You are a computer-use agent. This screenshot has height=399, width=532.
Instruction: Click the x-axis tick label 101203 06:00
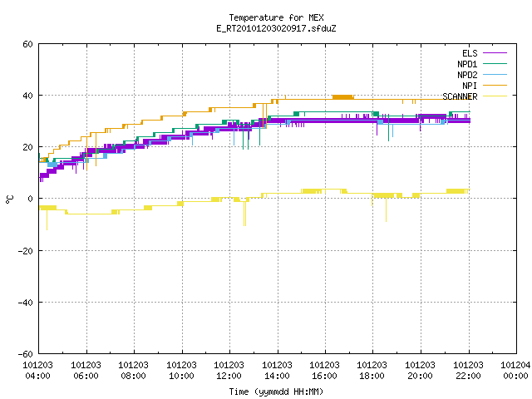point(86,371)
